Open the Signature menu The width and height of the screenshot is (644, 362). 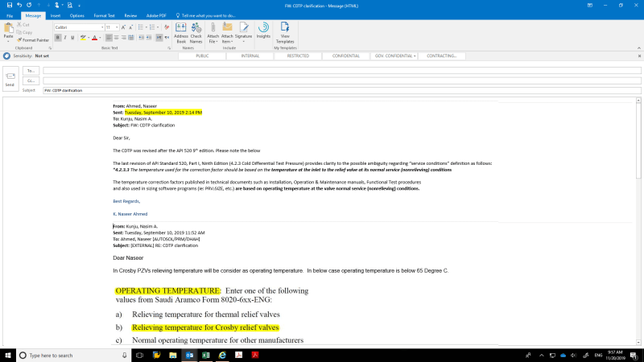(x=244, y=33)
